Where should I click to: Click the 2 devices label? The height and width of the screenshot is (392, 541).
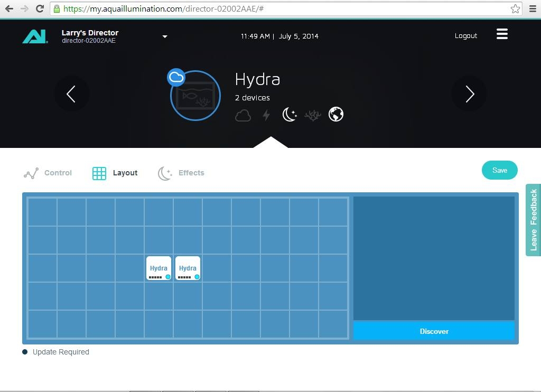point(252,98)
